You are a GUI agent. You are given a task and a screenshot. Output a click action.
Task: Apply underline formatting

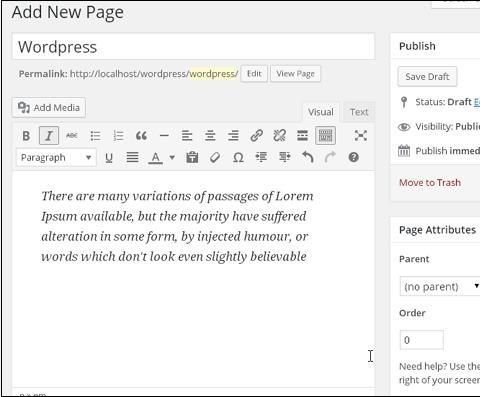(x=109, y=157)
